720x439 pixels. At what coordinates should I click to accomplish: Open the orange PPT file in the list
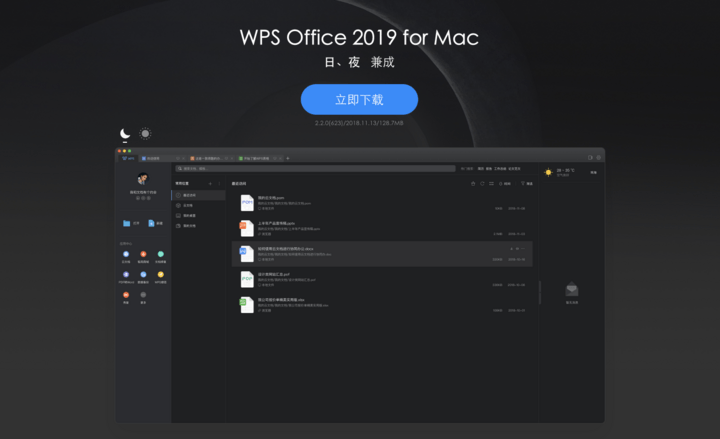(247, 228)
